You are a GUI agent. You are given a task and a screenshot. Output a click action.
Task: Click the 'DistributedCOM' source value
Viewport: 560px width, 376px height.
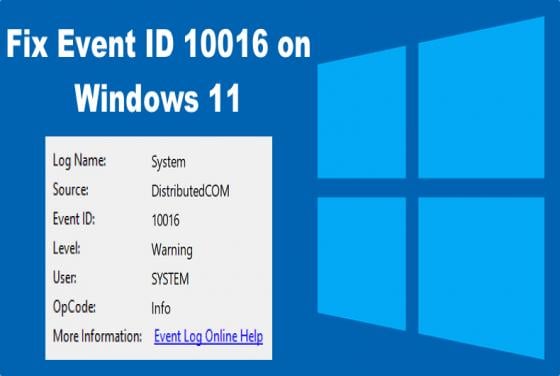pyautogui.click(x=190, y=191)
